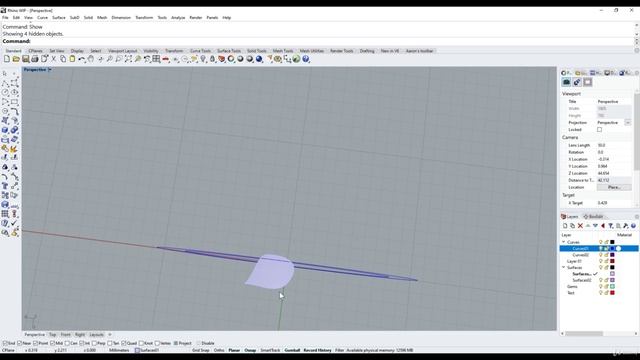Select the camera view properties icon

click(567, 82)
